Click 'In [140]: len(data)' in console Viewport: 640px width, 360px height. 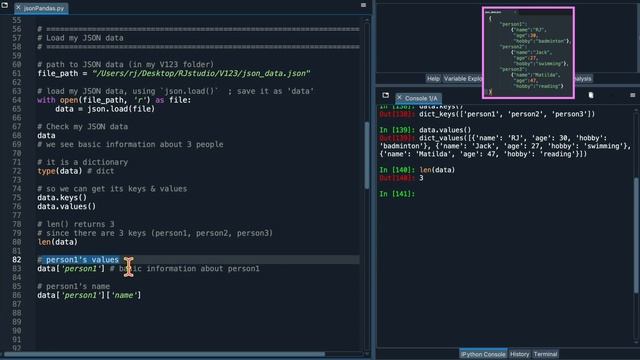(x=417, y=170)
